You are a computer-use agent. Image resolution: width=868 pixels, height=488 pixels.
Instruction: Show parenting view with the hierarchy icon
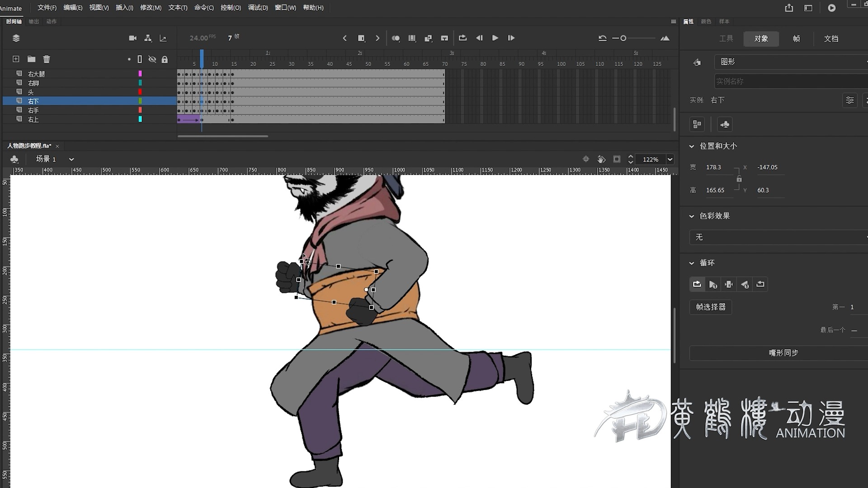[148, 38]
